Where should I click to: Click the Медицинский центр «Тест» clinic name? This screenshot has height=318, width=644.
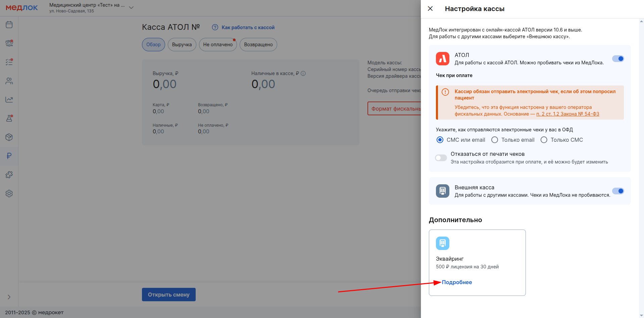coord(87,5)
